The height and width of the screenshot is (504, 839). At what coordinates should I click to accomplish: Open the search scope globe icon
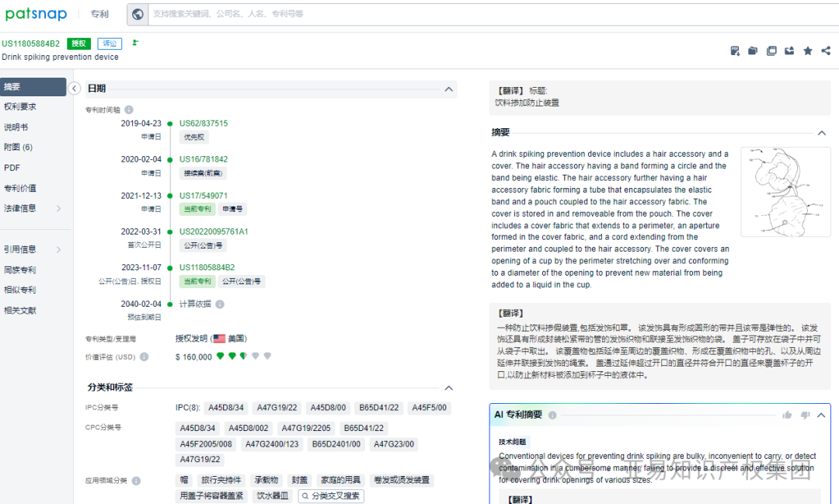tap(138, 14)
